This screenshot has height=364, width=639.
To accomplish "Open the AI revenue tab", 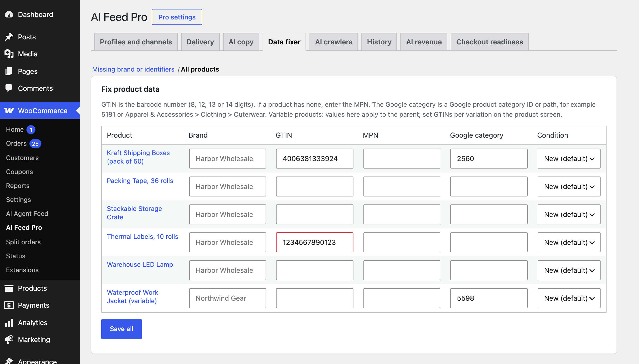I will click(424, 42).
